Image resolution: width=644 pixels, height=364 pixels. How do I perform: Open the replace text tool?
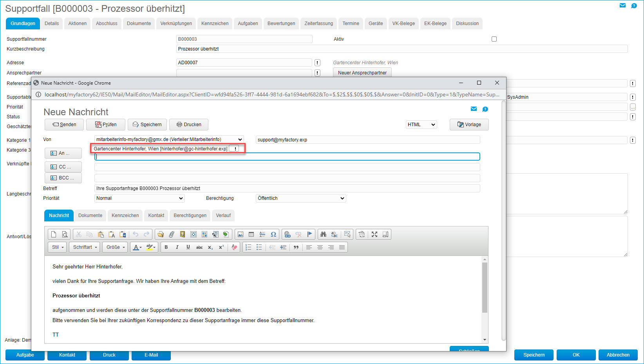coord(334,234)
